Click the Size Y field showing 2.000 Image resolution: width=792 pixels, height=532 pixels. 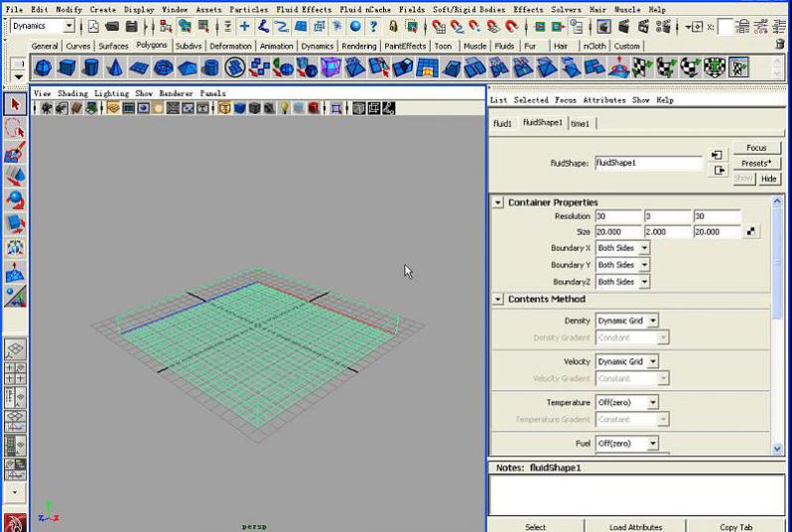click(x=667, y=232)
